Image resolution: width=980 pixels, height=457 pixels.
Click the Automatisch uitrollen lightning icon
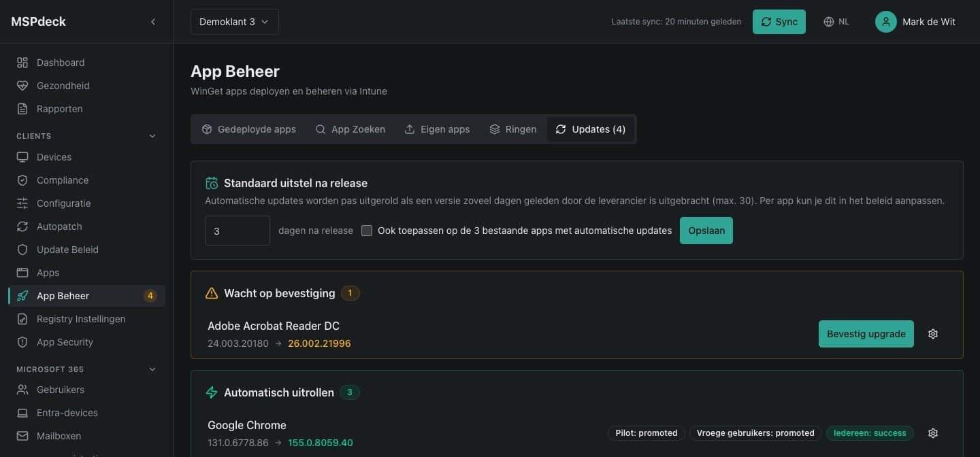pyautogui.click(x=212, y=392)
